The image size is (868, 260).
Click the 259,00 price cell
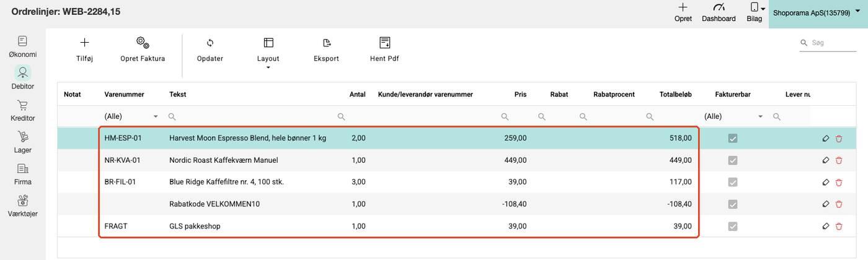(516, 139)
